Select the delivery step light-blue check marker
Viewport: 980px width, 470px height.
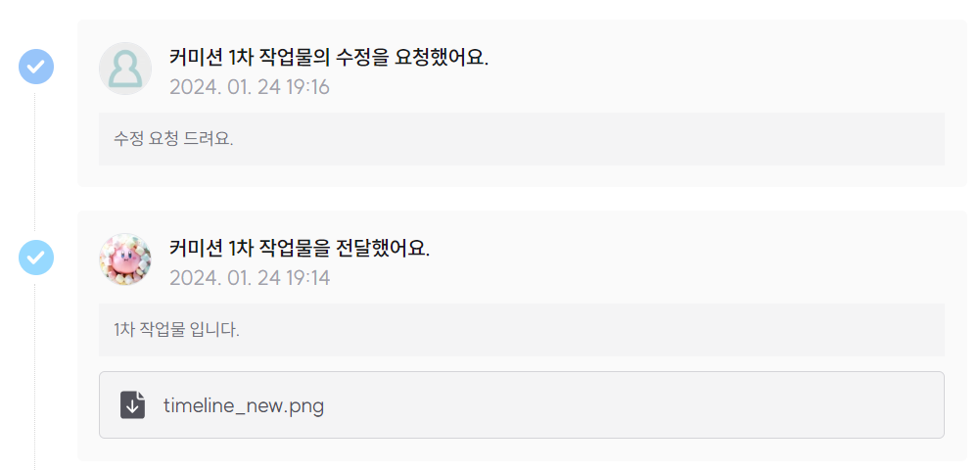coord(36,258)
